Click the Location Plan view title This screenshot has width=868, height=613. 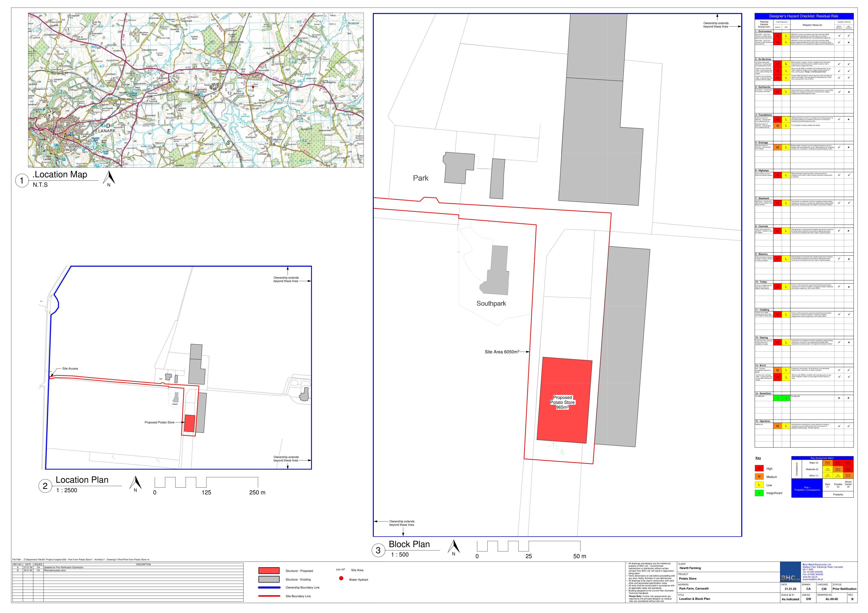click(82, 480)
